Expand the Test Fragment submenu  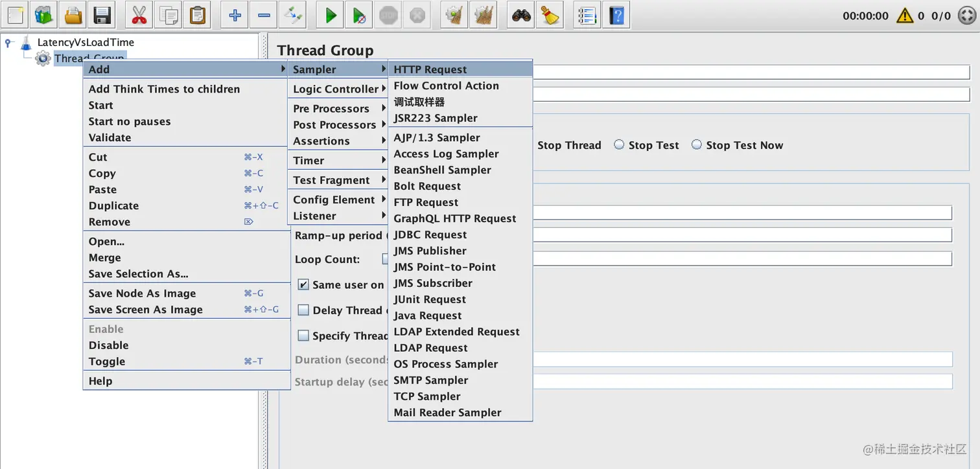pos(338,180)
